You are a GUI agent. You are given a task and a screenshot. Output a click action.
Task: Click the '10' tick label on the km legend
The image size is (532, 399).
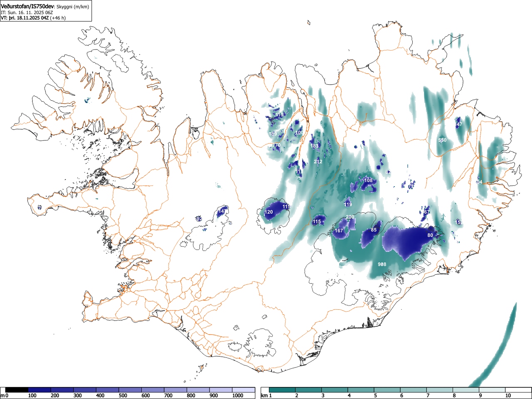tap(507, 396)
